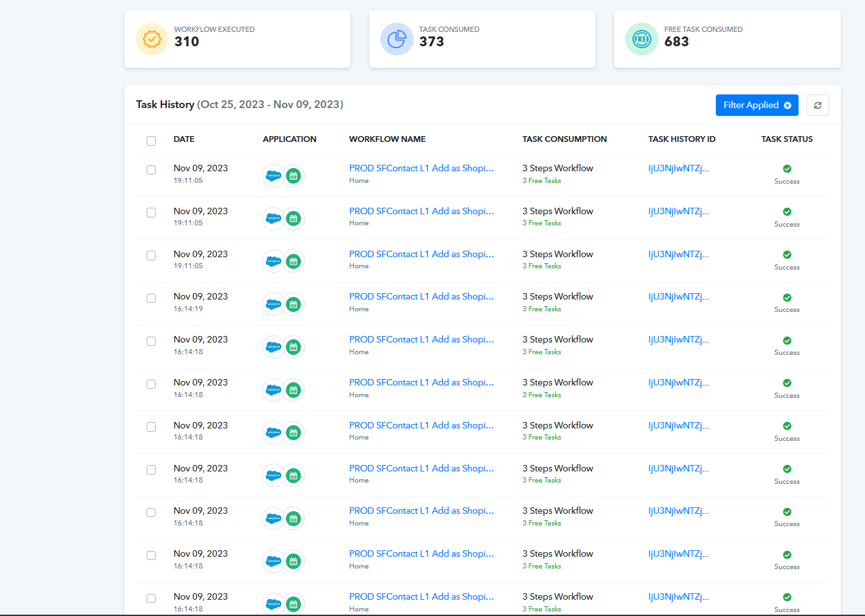
Task: Clear filter via the X icon in Filter Applied
Action: pos(787,105)
